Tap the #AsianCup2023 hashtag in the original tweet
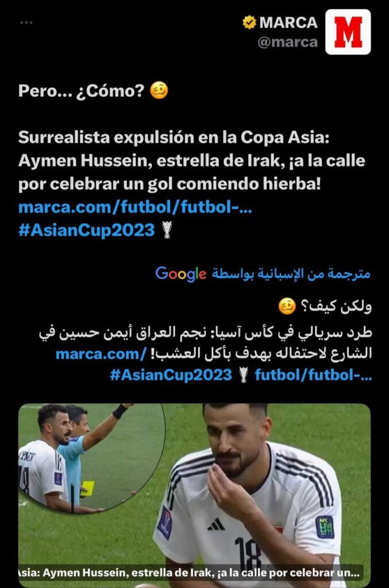The image size is (389, 588). [x=86, y=230]
